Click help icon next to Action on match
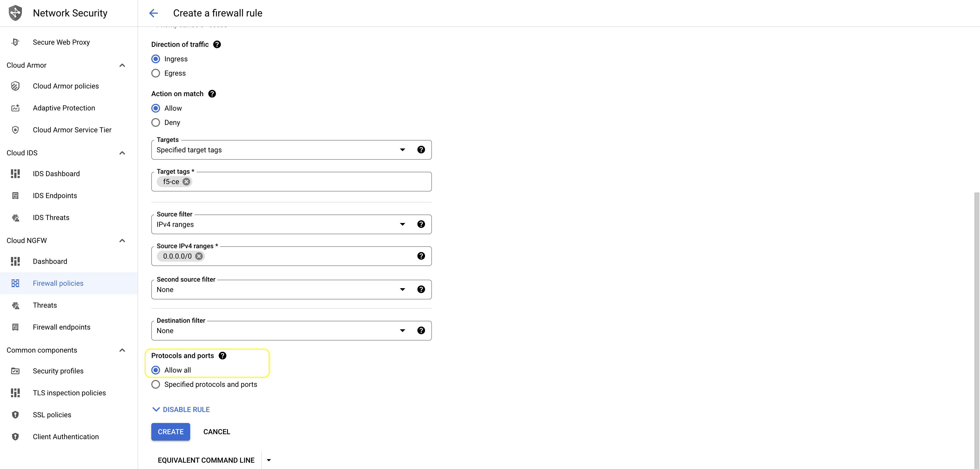Image resolution: width=980 pixels, height=469 pixels. [212, 94]
